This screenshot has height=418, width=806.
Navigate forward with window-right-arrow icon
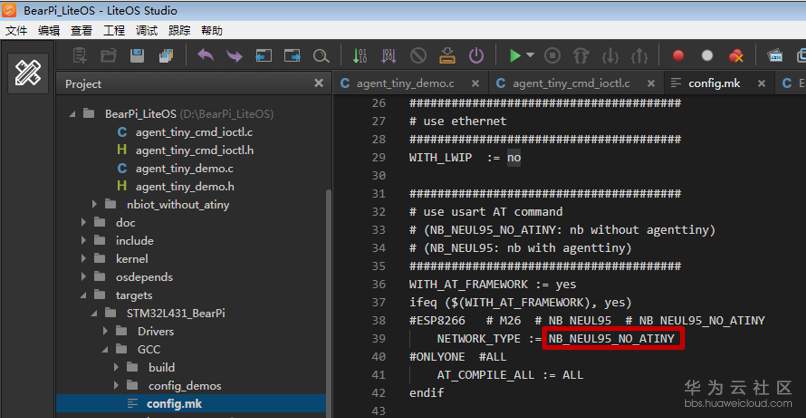(x=292, y=56)
